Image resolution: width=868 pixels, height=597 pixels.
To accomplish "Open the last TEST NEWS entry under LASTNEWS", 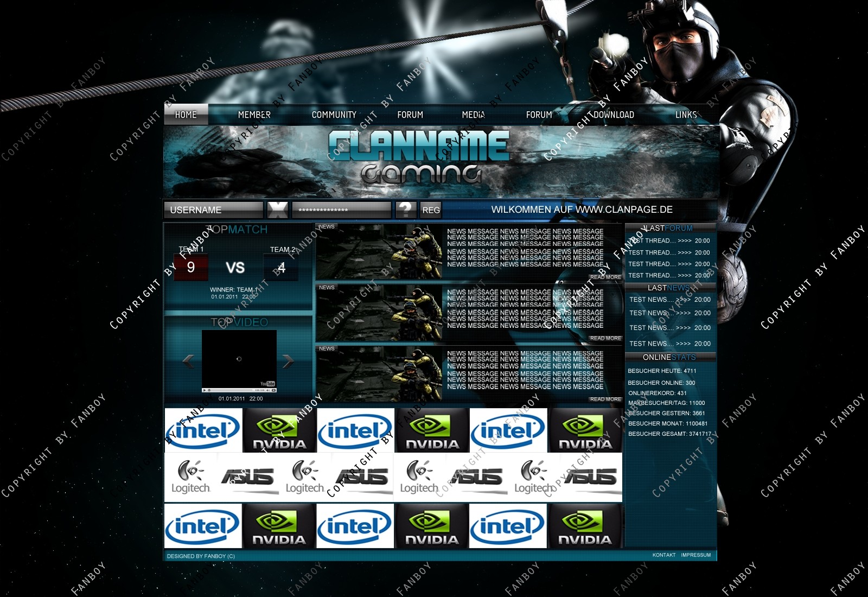I will (x=670, y=344).
